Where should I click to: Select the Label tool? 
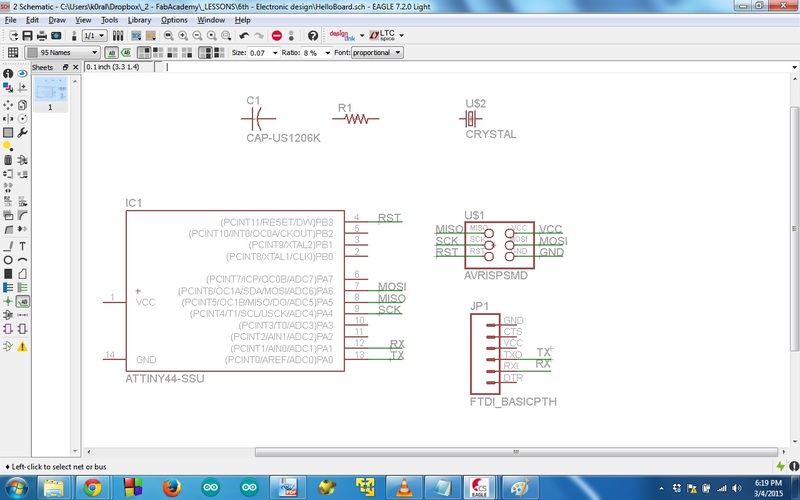(22, 302)
